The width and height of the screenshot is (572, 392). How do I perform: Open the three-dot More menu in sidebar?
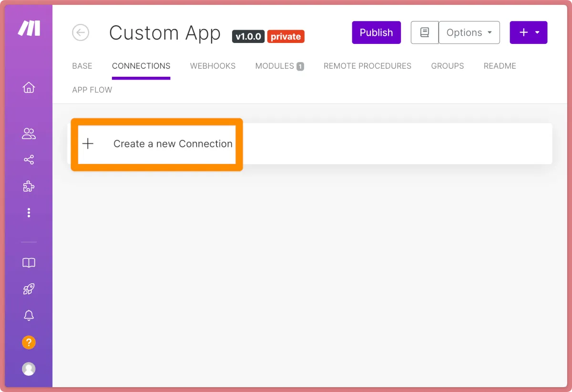[x=29, y=213]
